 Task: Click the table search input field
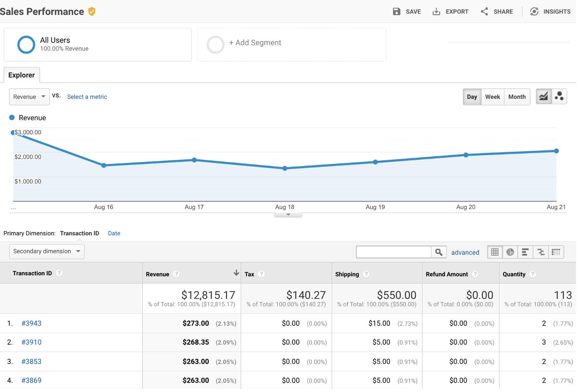394,252
